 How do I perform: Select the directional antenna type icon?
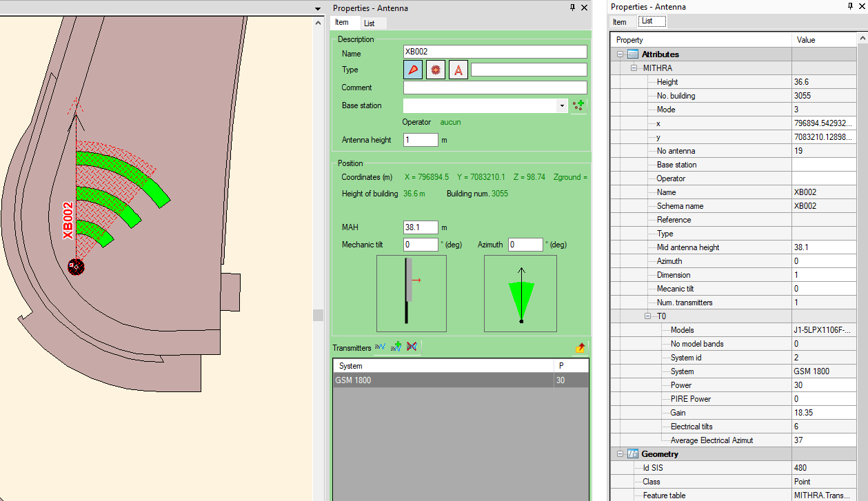pyautogui.click(x=412, y=70)
